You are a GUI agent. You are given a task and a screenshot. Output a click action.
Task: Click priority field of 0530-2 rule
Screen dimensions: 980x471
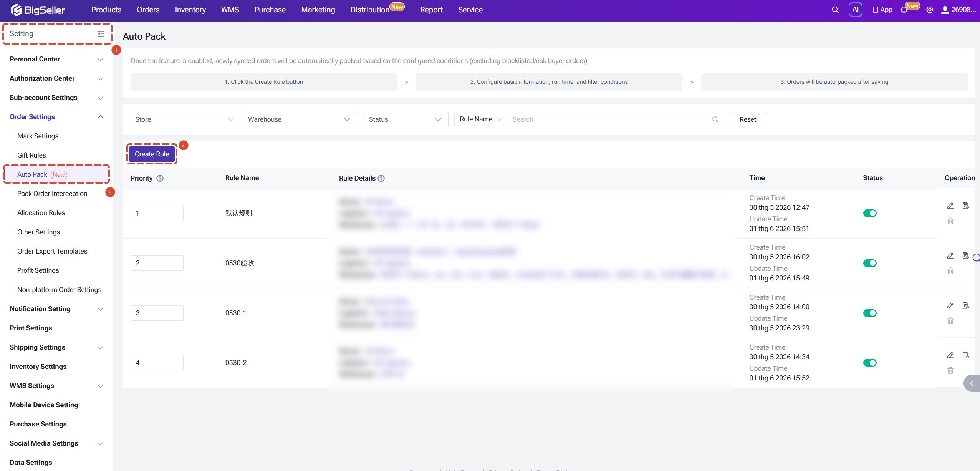[x=157, y=363]
